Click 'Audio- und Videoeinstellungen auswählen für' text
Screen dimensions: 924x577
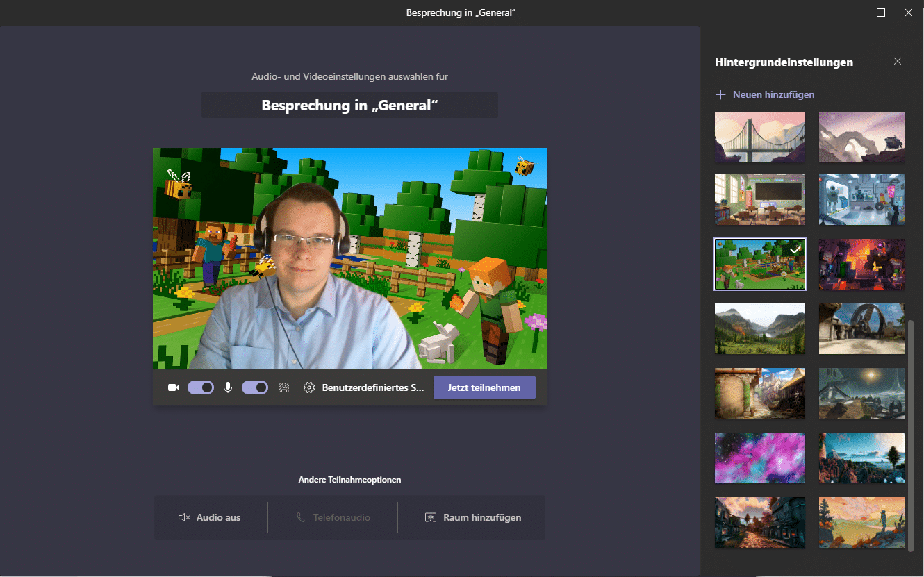coord(349,76)
